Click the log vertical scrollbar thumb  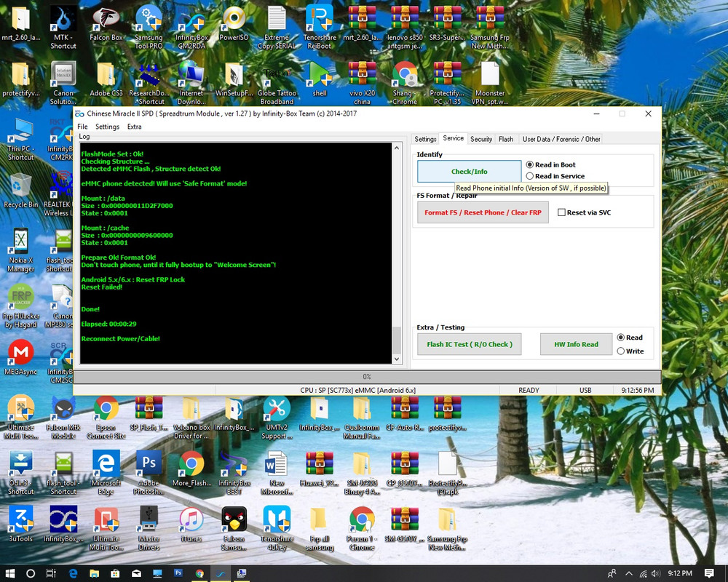pos(397,340)
